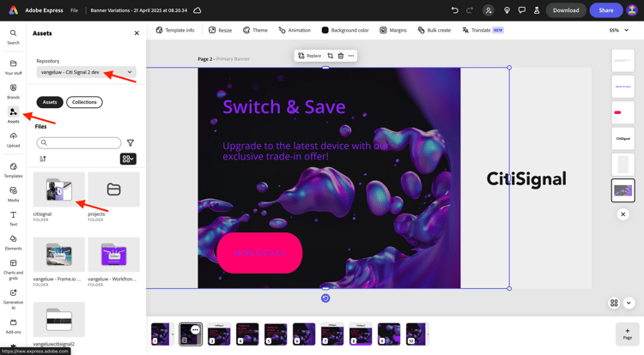
Task: Click the Translate option
Action: click(x=483, y=30)
